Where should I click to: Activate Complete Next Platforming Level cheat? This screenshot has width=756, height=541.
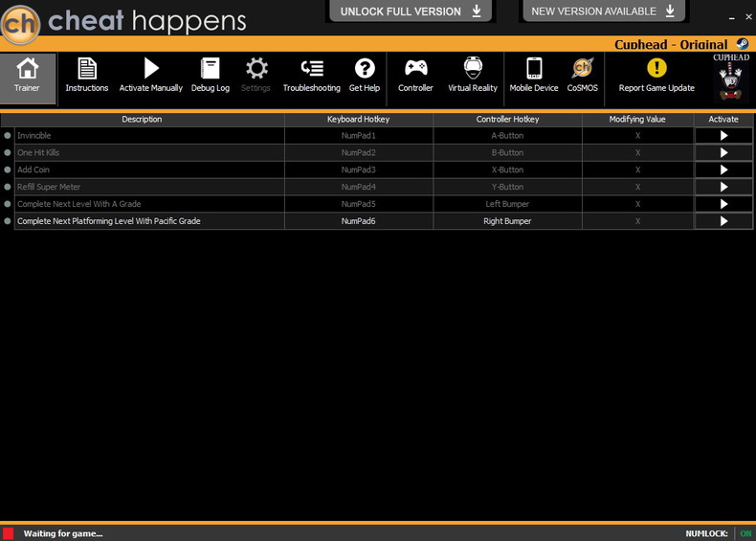pos(723,221)
